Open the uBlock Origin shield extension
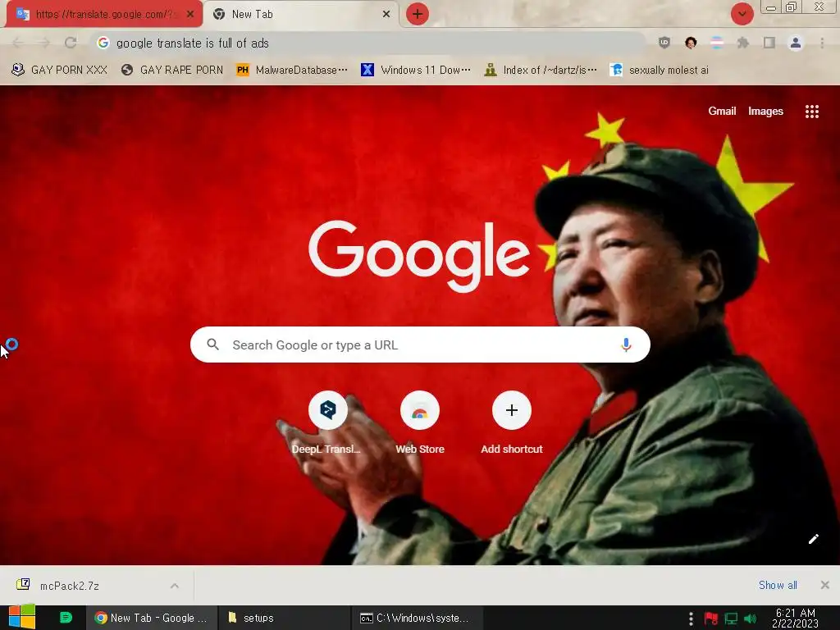The height and width of the screenshot is (630, 840). pos(664,43)
